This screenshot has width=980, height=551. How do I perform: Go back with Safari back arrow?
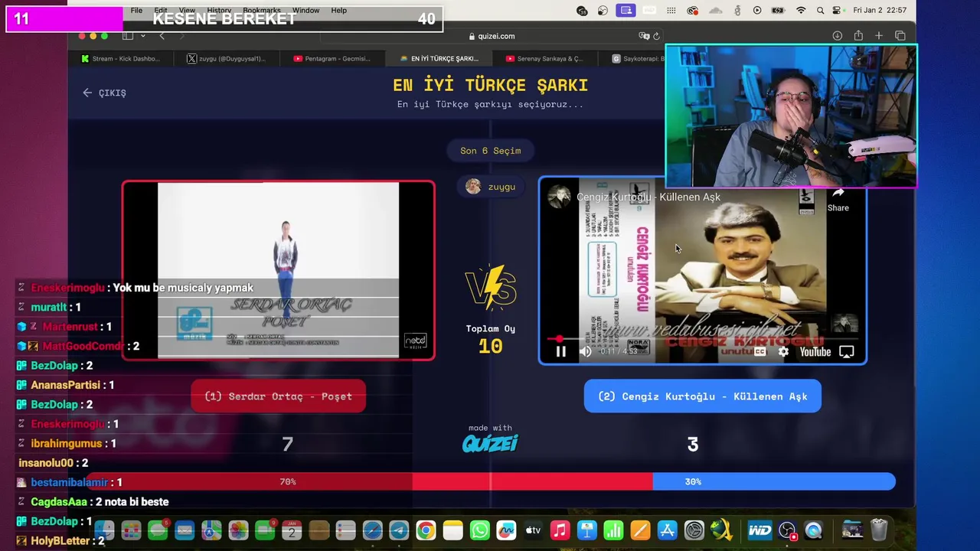162,36
